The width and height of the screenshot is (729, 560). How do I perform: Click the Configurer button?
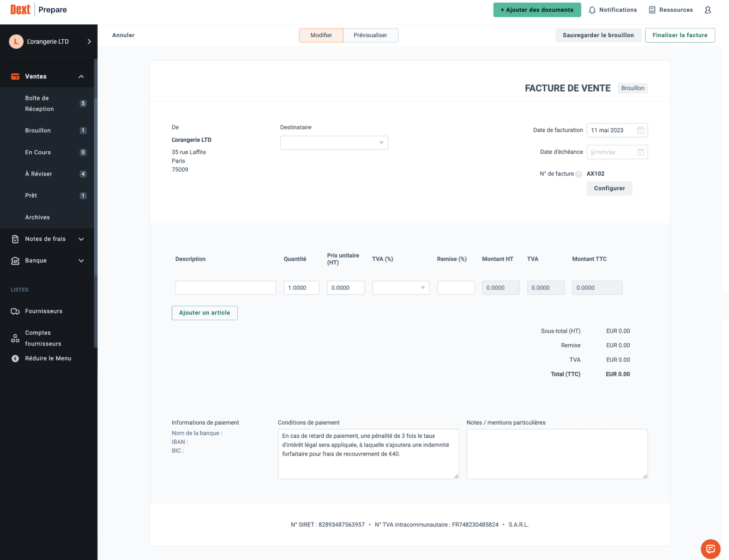point(609,188)
